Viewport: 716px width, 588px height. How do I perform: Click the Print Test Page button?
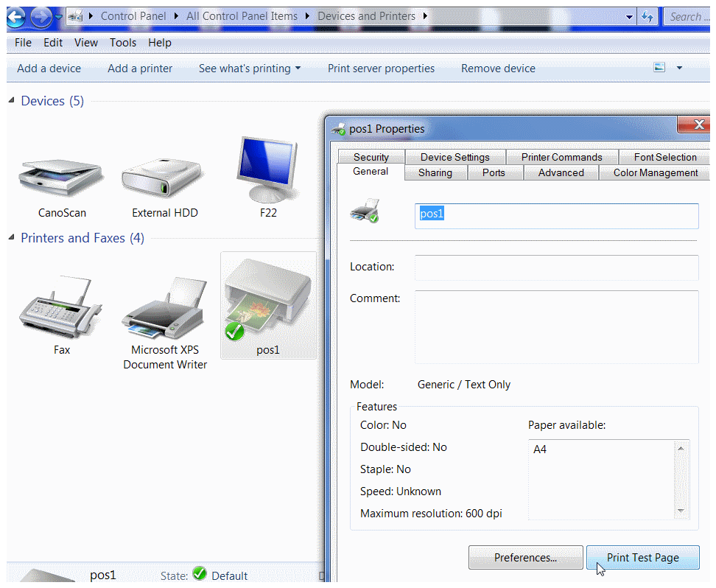point(642,557)
